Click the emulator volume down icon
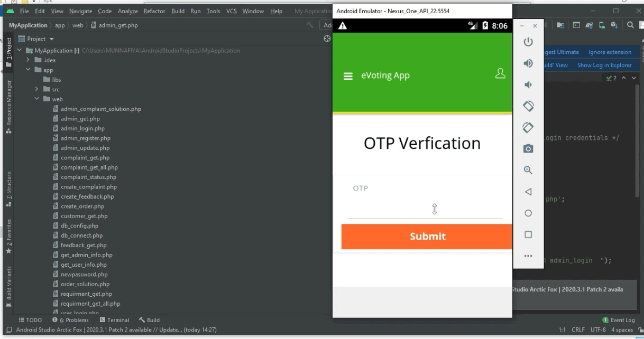Image resolution: width=644 pixels, height=339 pixels. pos(528,85)
